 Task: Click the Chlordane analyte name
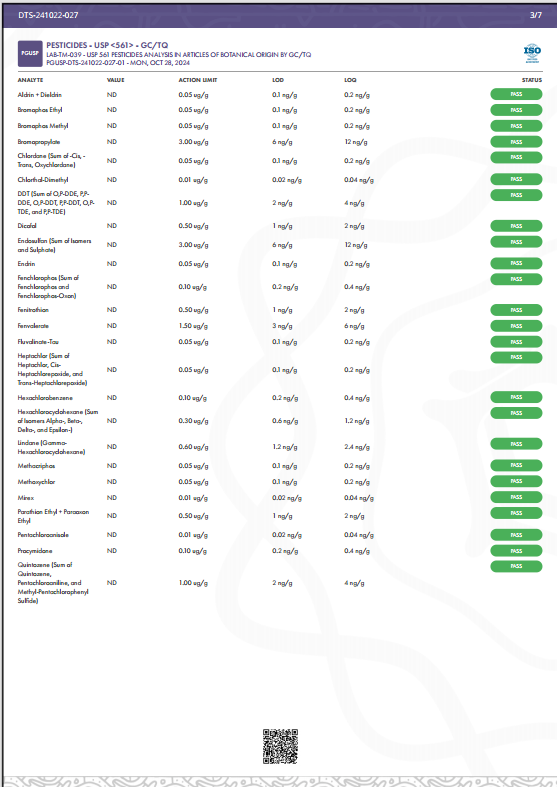point(51,161)
